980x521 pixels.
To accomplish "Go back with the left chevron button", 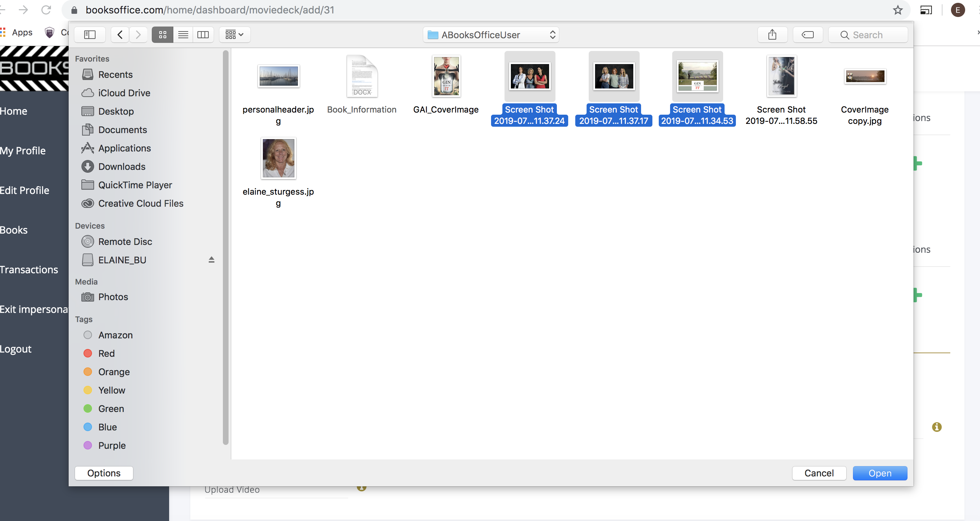I will coord(120,35).
